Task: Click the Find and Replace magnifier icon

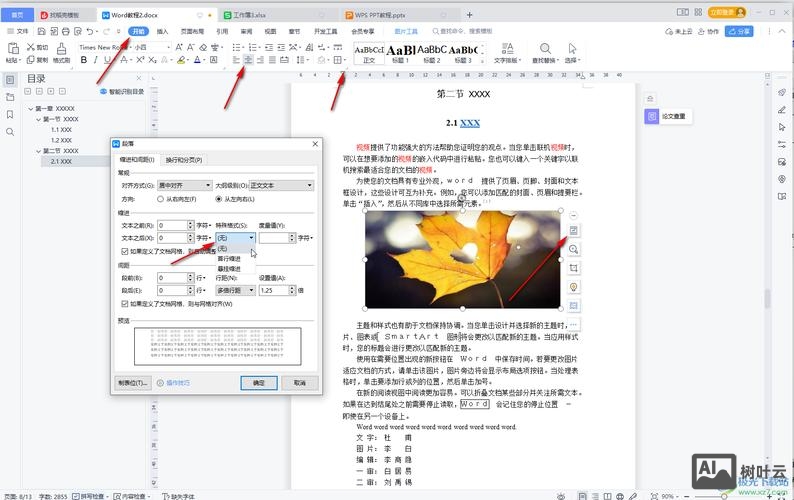Action: click(x=545, y=48)
